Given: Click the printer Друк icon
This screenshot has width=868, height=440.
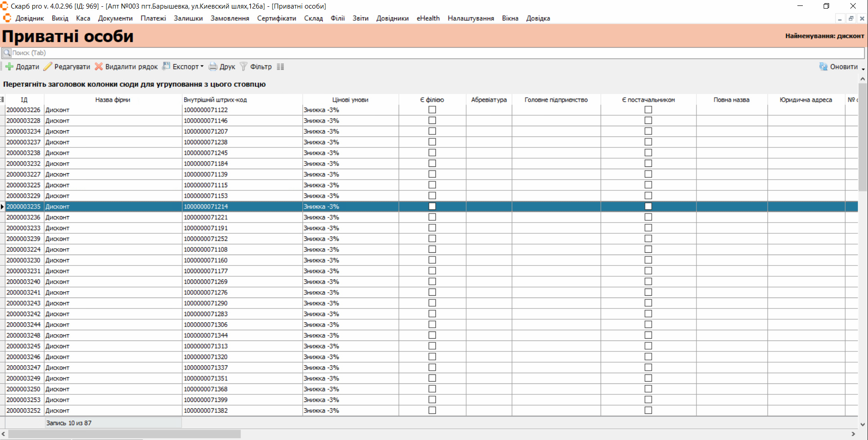Looking at the screenshot, I should pos(213,67).
